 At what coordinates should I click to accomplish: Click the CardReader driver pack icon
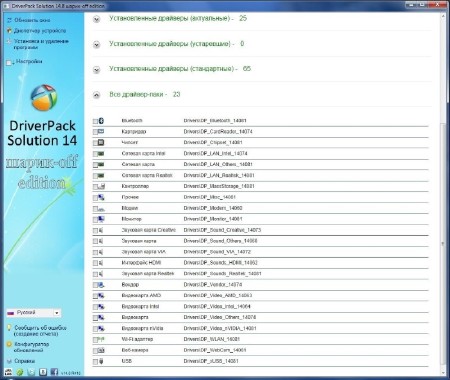(x=101, y=132)
